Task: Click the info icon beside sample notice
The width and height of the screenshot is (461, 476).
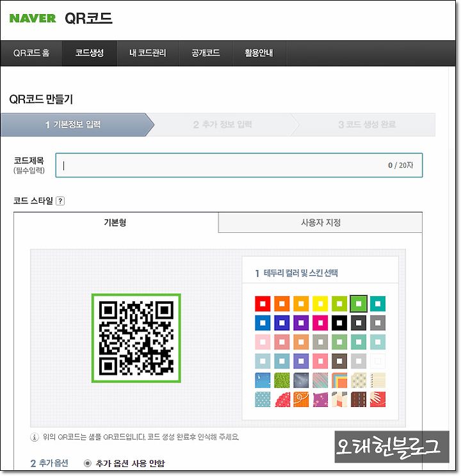Action: [x=35, y=437]
